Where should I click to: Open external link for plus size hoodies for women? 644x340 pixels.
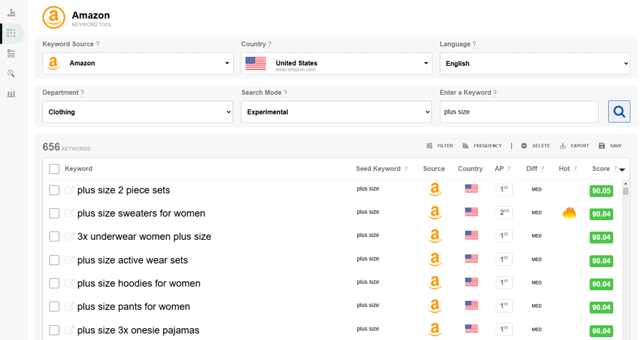pyautogui.click(x=69, y=283)
